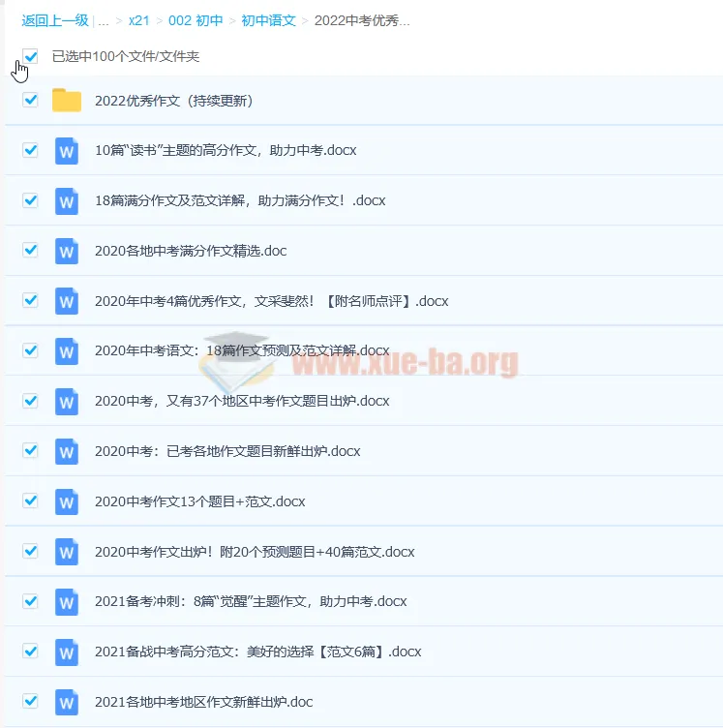Click 返回上一级 to go back

click(x=56, y=20)
